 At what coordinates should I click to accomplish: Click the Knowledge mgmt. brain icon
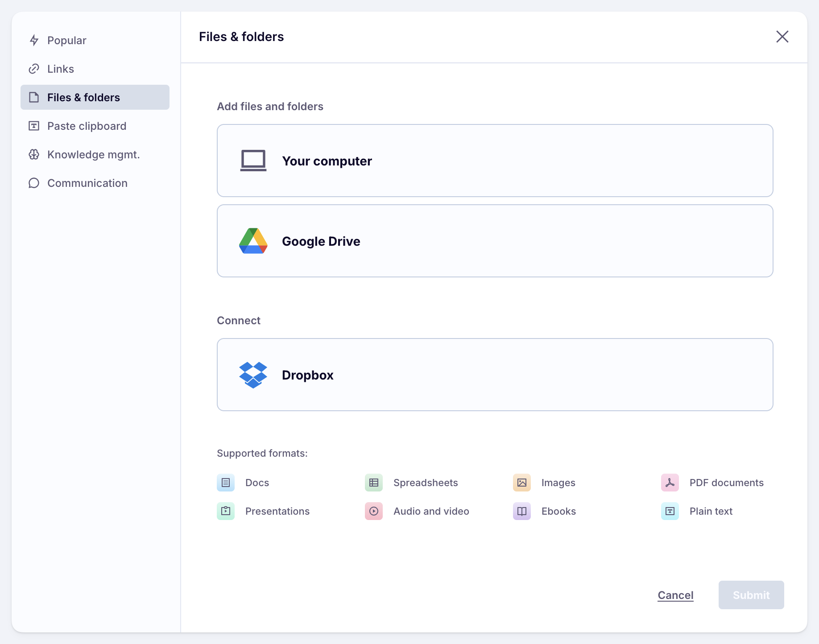34,155
